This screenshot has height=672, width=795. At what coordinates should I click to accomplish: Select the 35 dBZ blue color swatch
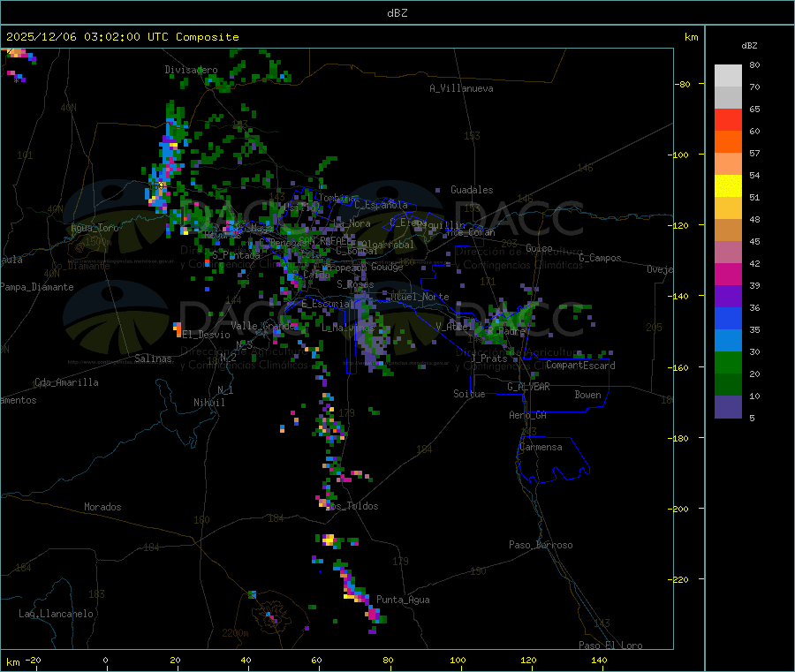click(728, 341)
